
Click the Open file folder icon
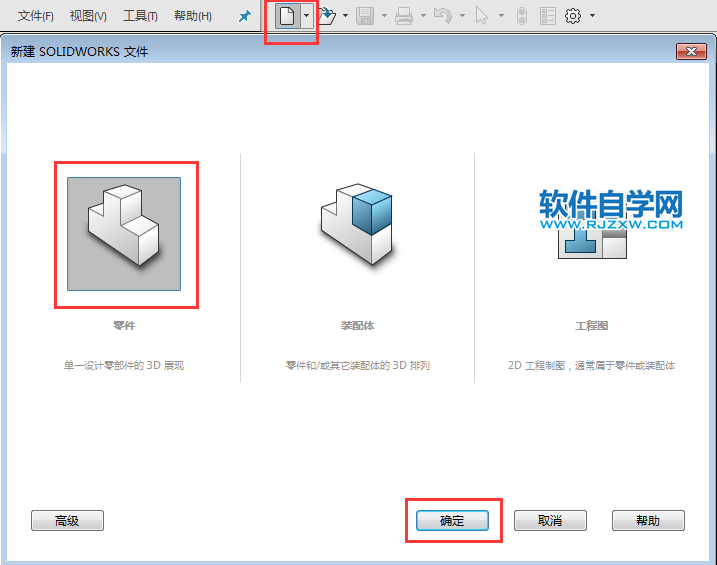327,16
